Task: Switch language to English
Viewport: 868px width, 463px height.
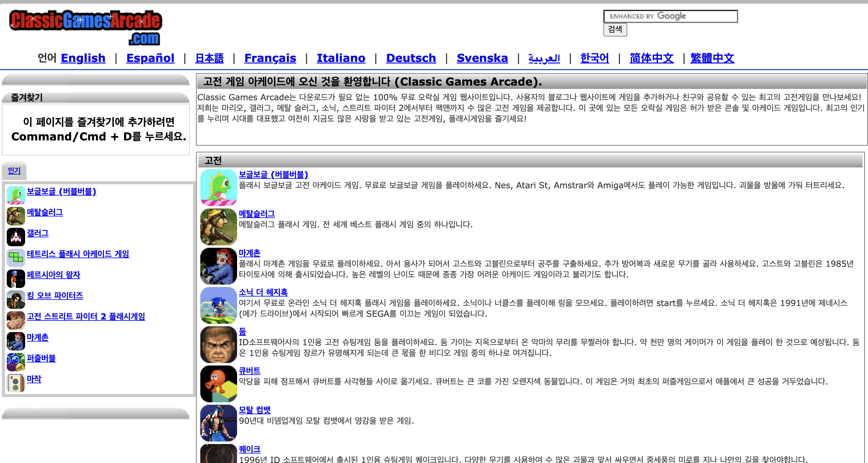Action: coord(83,58)
